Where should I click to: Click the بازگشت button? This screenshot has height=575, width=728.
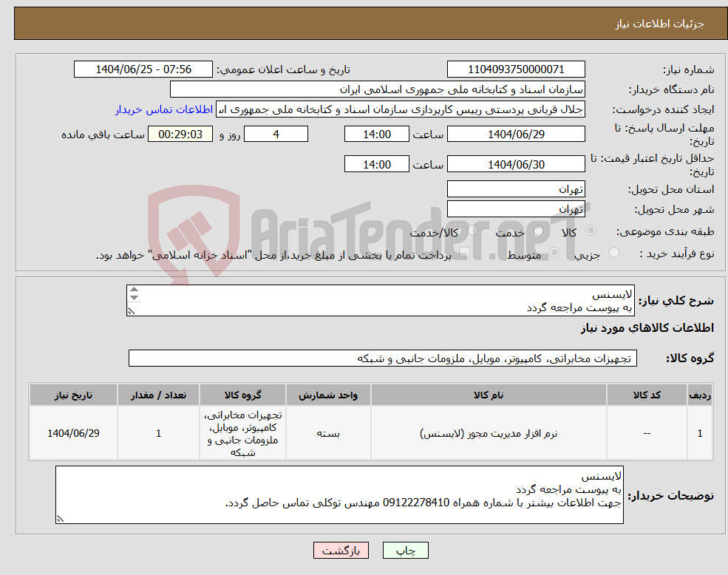click(341, 550)
